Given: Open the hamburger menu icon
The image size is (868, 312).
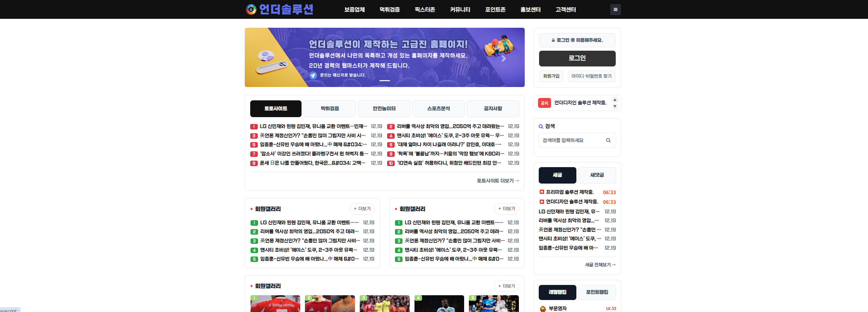Looking at the screenshot, I should pyautogui.click(x=615, y=10).
